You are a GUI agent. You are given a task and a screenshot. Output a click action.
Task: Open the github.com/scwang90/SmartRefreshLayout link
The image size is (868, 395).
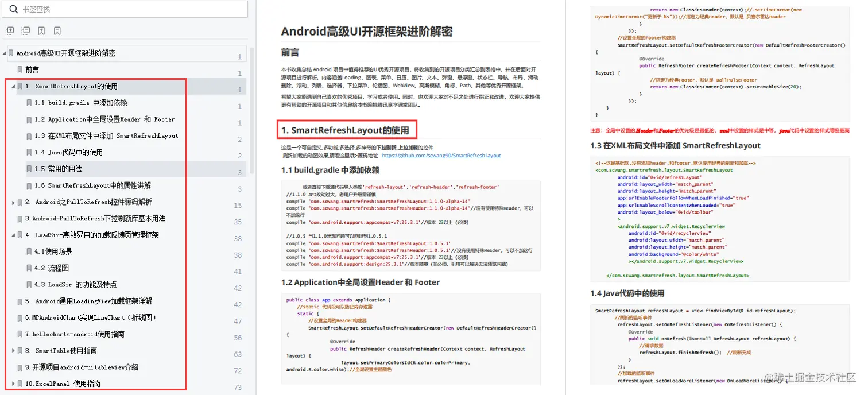point(441,156)
